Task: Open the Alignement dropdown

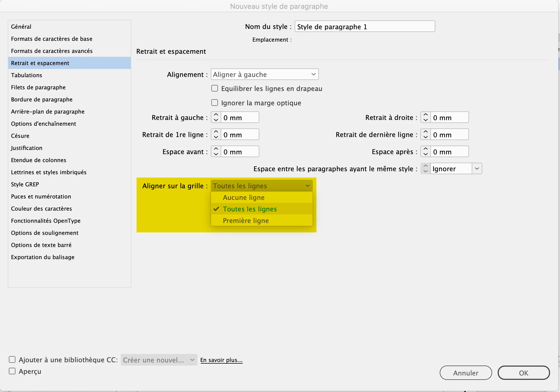Action: click(265, 74)
